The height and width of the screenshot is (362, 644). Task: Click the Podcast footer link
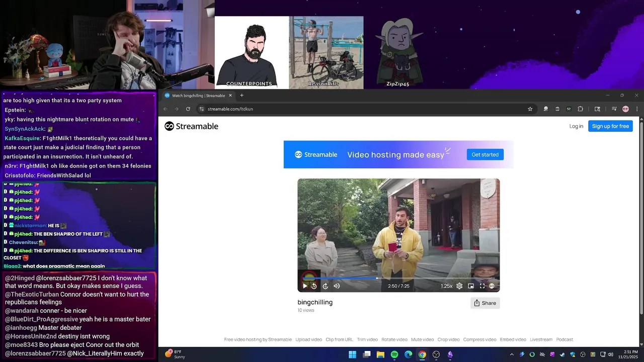coord(565,339)
